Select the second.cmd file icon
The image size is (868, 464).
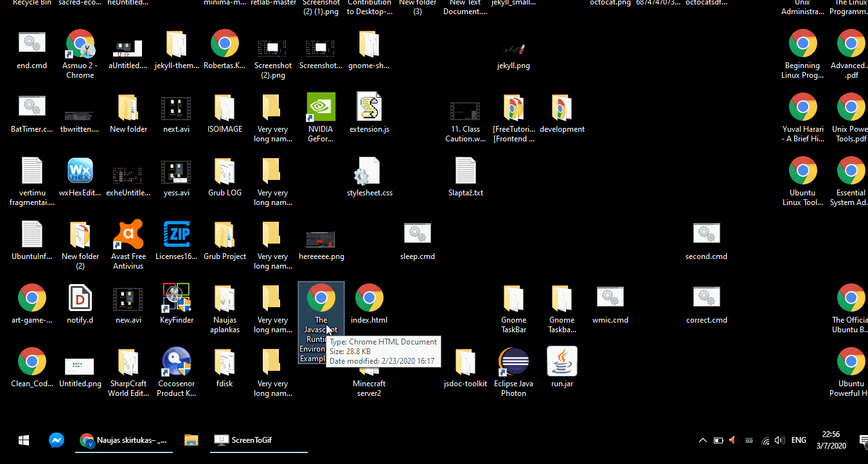pyautogui.click(x=706, y=234)
